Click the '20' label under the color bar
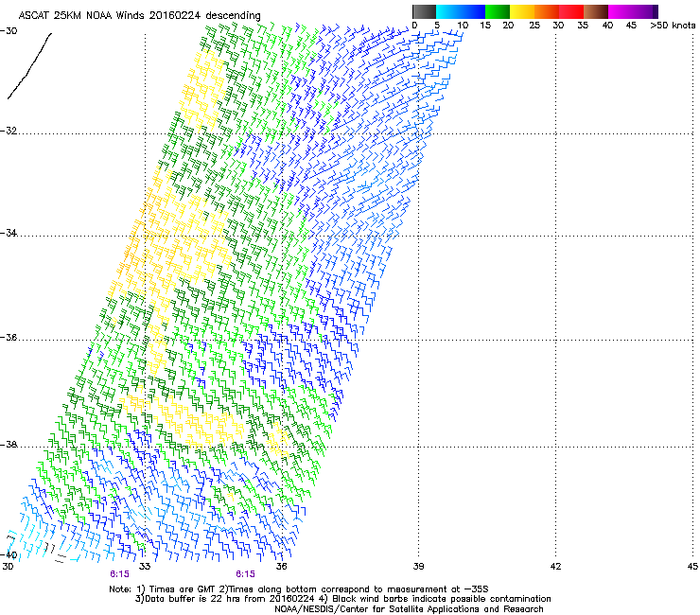This screenshot has height=615, width=700. [508, 26]
